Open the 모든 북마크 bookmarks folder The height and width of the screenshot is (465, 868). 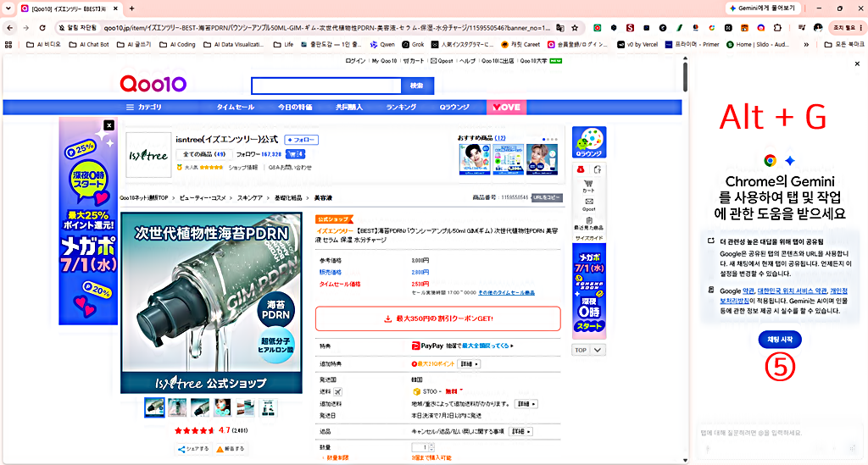click(843, 44)
